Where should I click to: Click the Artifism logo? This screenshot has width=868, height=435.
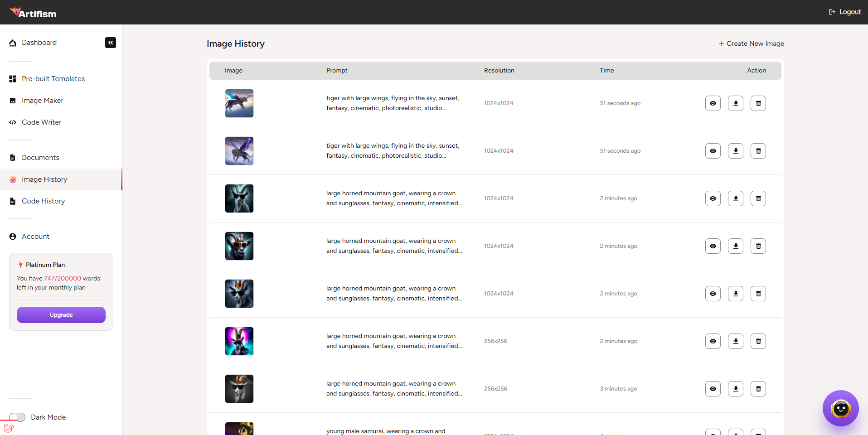[x=33, y=13]
